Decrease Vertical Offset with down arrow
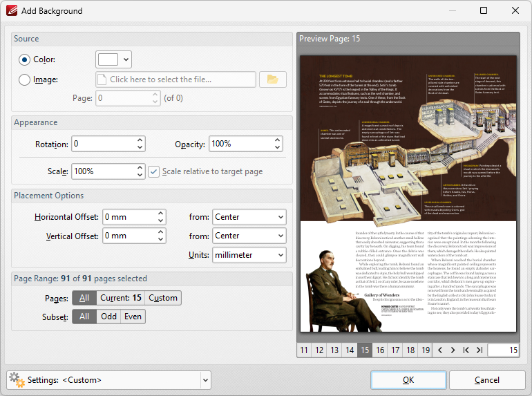Image resolution: width=532 pixels, height=396 pixels. click(161, 240)
